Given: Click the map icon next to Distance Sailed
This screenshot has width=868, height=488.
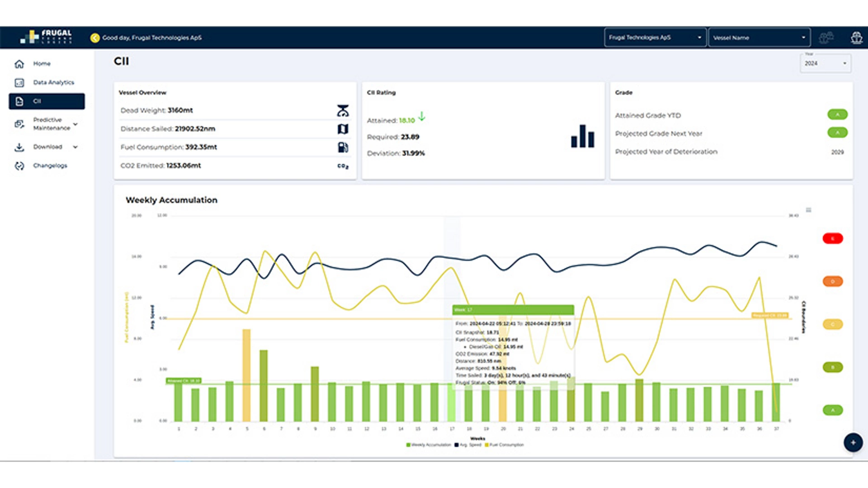Looking at the screenshot, I should coord(344,129).
